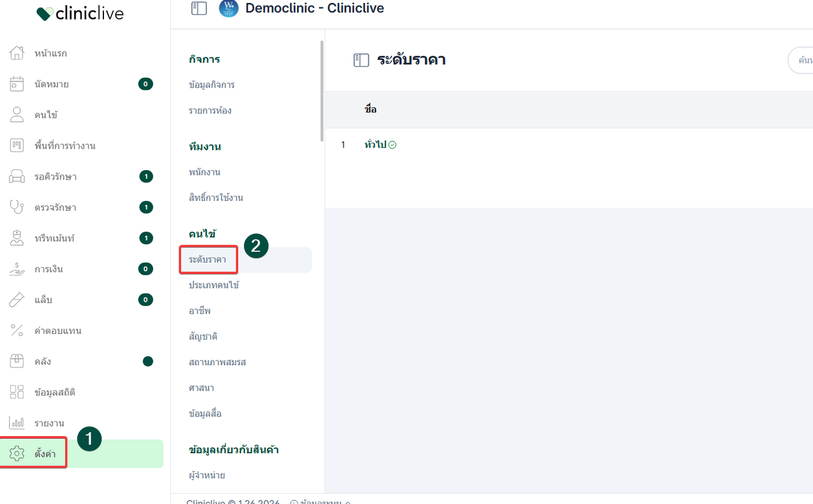Click the percent icon beside ค่าตอบแทน

(x=17, y=330)
